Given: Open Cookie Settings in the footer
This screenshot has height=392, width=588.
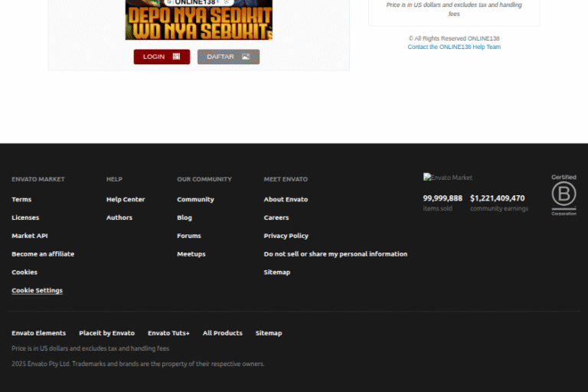Looking at the screenshot, I should tap(38, 291).
